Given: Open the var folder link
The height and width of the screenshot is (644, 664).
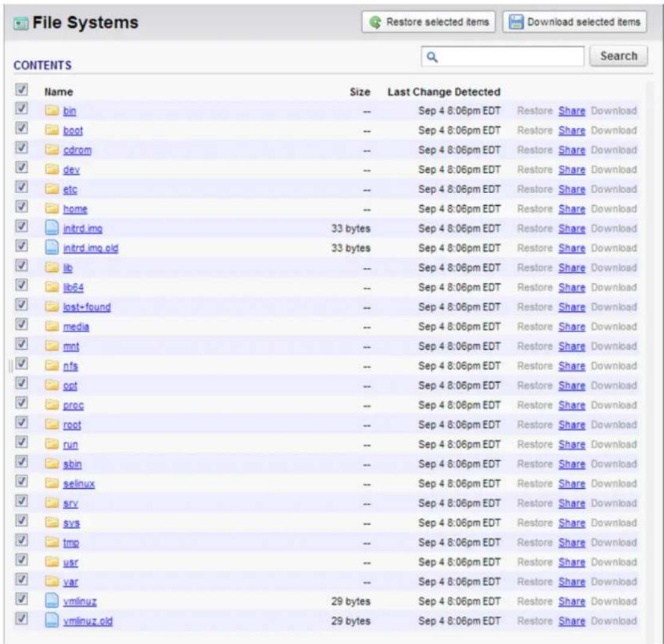Looking at the screenshot, I should (x=71, y=582).
